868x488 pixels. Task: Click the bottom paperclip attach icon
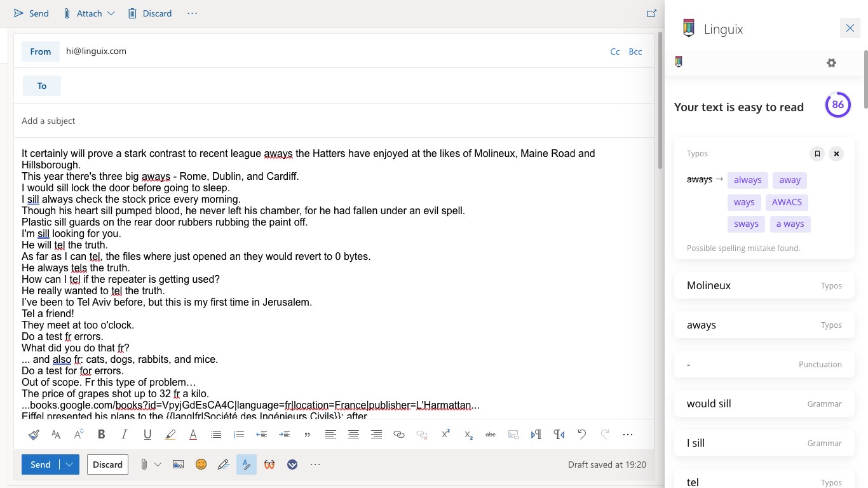pyautogui.click(x=144, y=464)
